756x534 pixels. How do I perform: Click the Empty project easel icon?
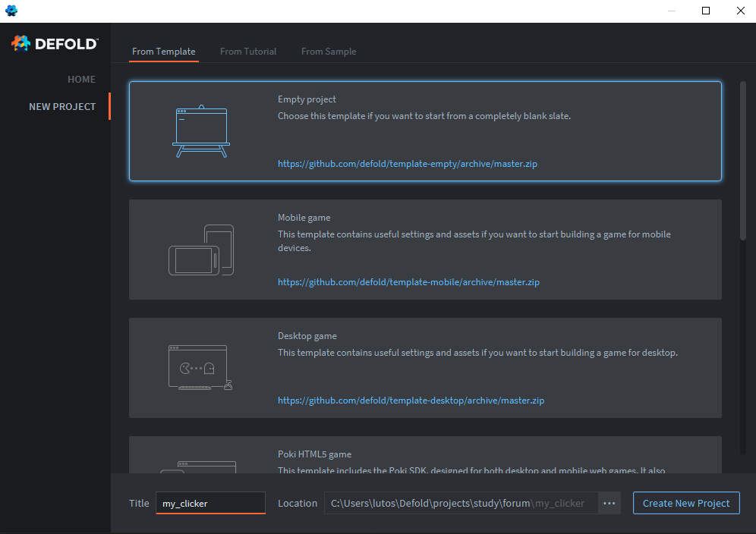[x=200, y=131]
